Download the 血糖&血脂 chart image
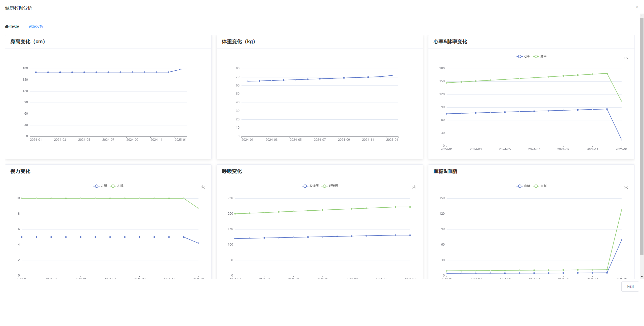The width and height of the screenshot is (644, 326). 626,187
